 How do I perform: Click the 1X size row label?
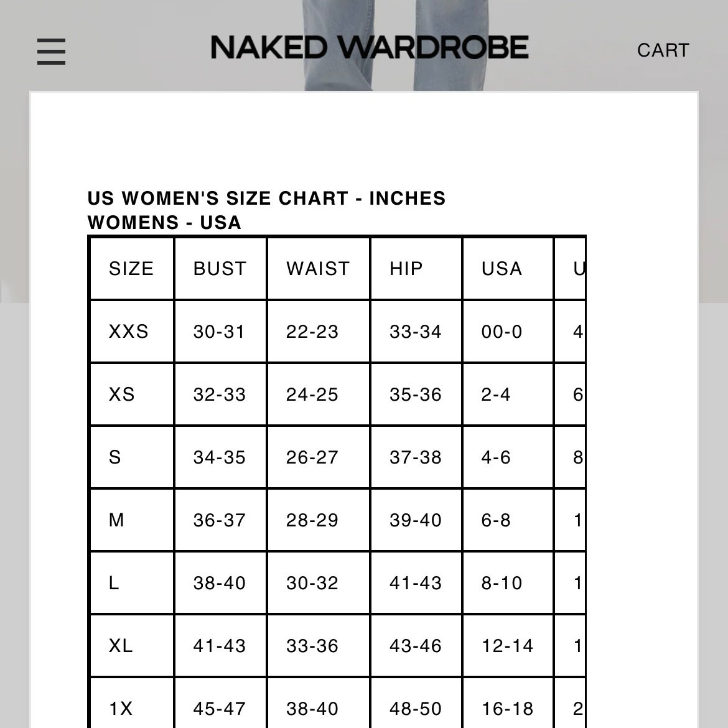pos(121,709)
